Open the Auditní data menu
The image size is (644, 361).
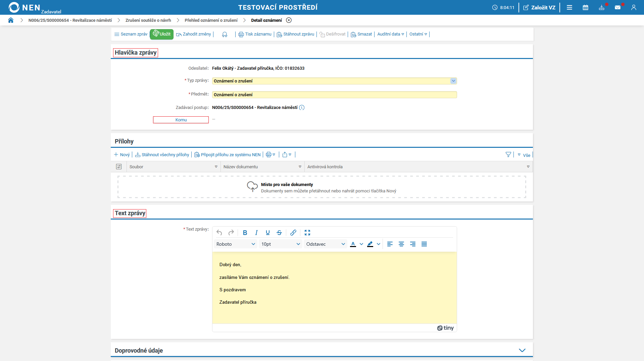[390, 34]
